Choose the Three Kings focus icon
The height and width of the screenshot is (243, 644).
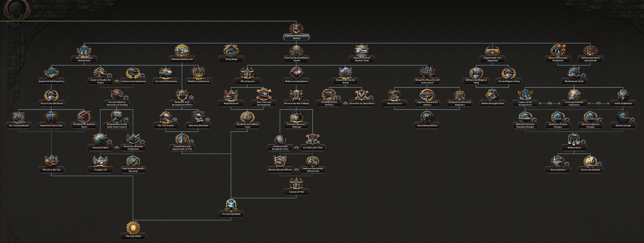tap(231, 51)
